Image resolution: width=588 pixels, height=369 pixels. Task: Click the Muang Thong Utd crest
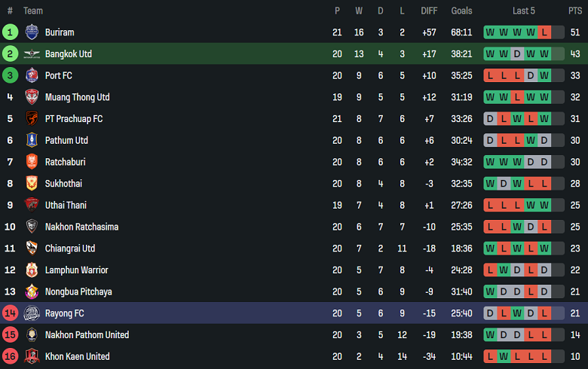[32, 97]
